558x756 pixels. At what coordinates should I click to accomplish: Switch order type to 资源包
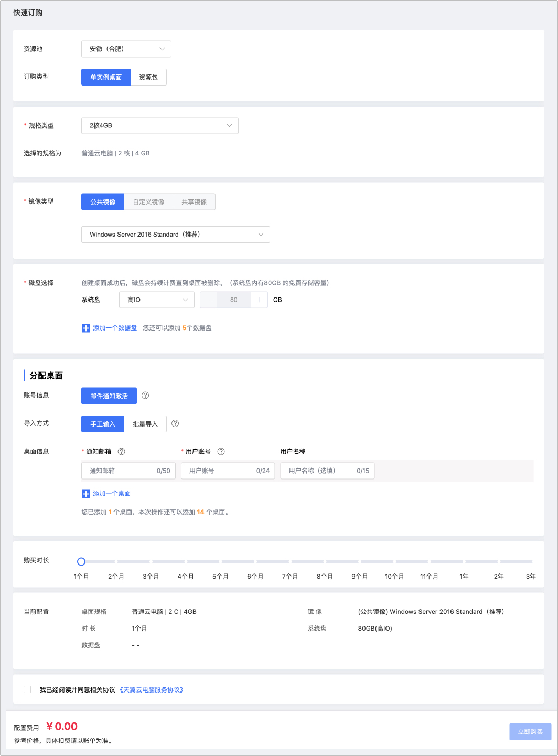coord(148,77)
